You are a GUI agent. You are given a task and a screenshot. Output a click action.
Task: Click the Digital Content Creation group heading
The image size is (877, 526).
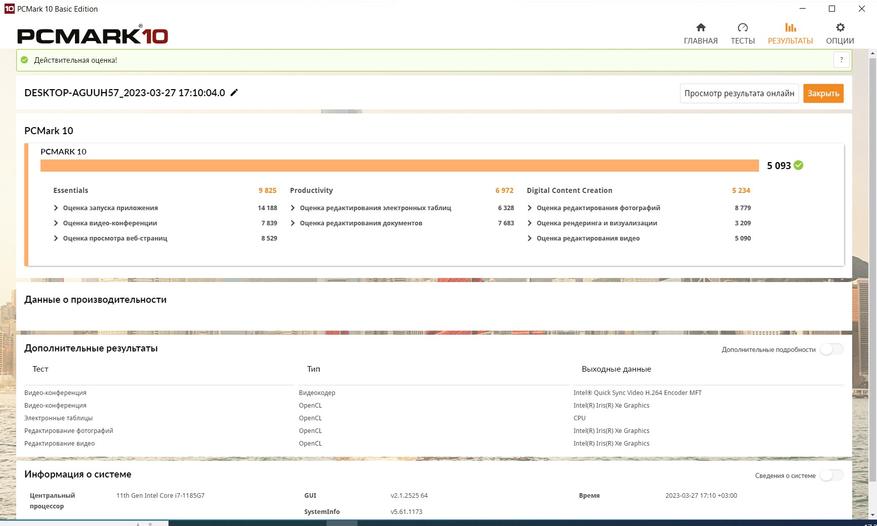pos(569,190)
